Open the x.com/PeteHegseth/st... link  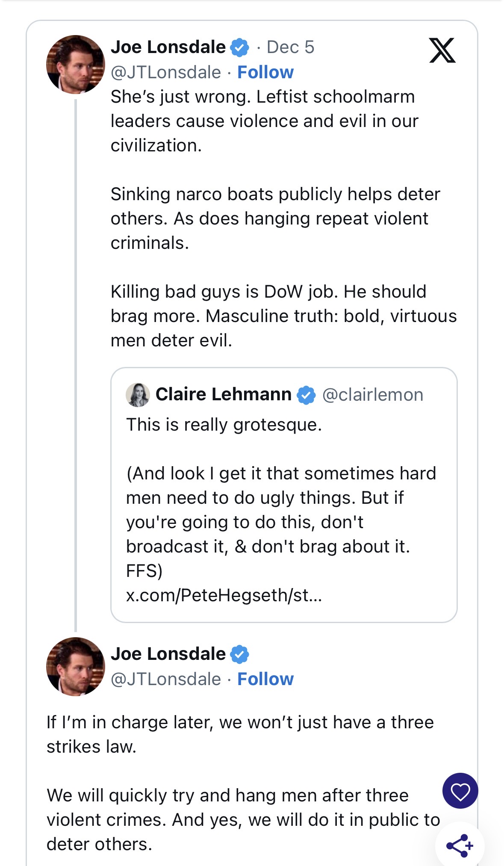pos(224,595)
